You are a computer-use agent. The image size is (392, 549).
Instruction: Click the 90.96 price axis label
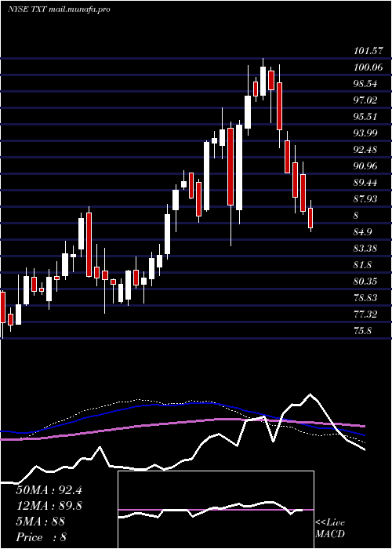pyautogui.click(x=365, y=166)
